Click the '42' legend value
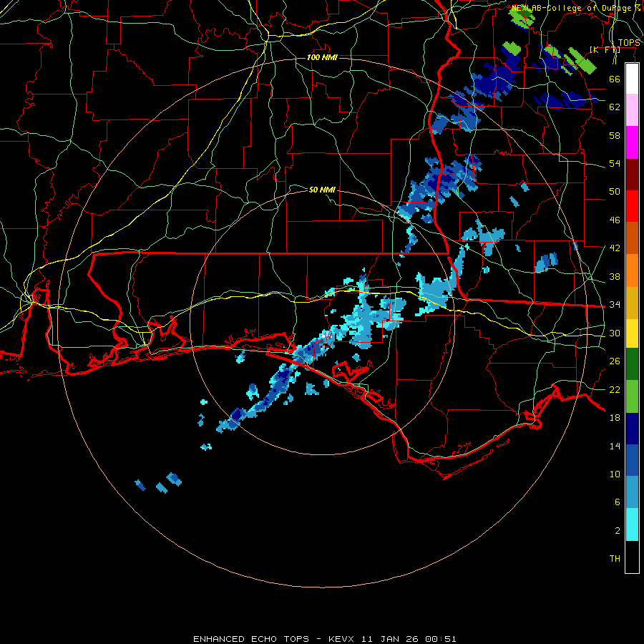Image resolution: width=644 pixels, height=644 pixels. 615,248
